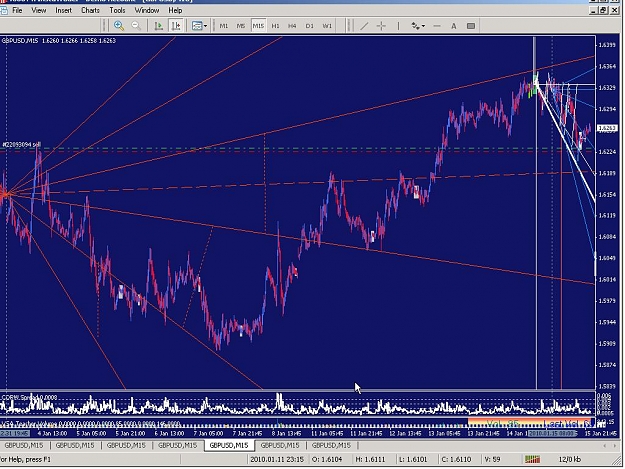Viewport: 625px width, 469px height.
Task: Click the low price 'L: 1.6101'
Action: tap(413, 459)
